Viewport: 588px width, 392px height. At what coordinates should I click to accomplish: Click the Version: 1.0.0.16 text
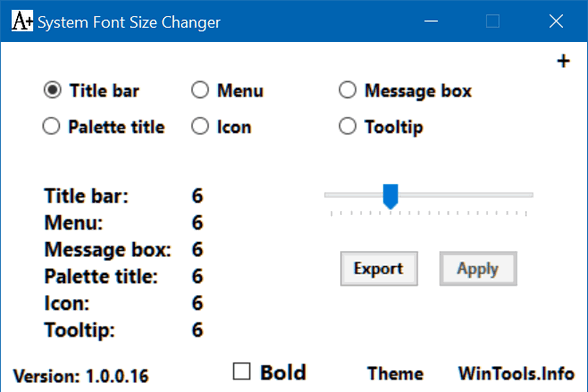[81, 376]
